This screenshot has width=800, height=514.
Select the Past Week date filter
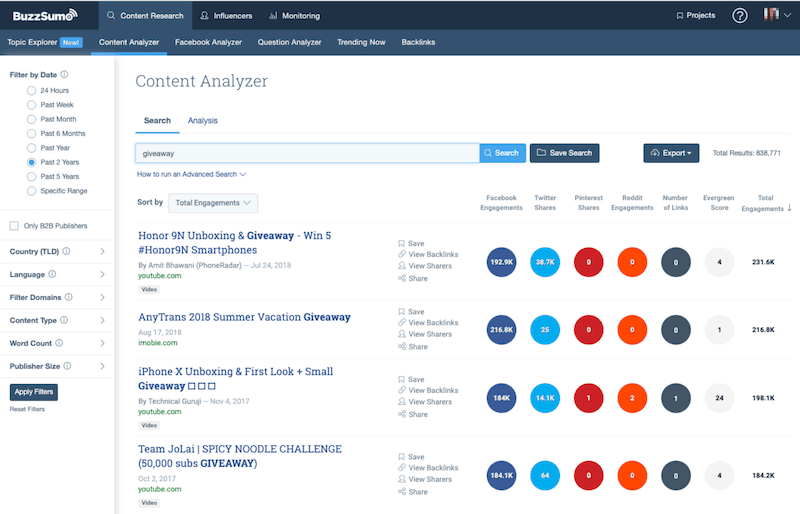click(32, 105)
